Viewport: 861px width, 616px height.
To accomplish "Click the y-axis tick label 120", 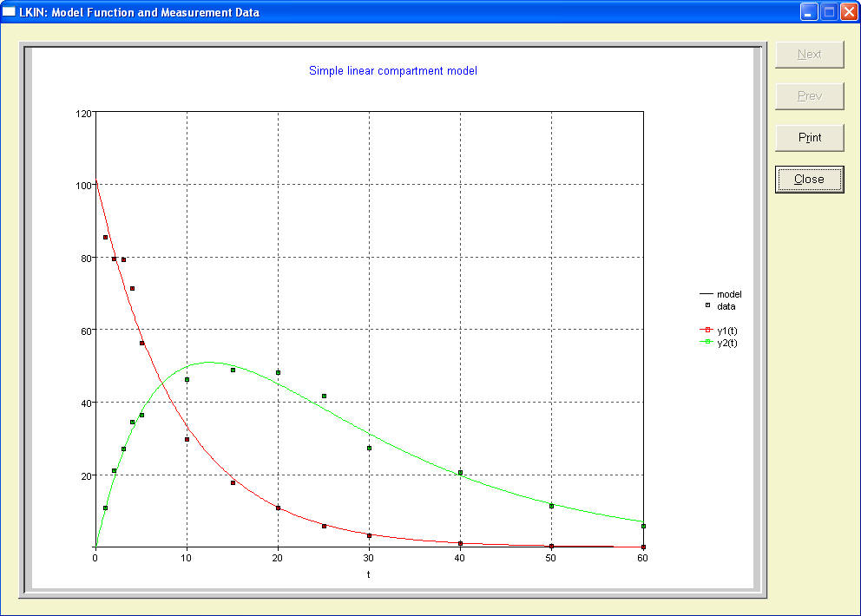I will coord(84,113).
